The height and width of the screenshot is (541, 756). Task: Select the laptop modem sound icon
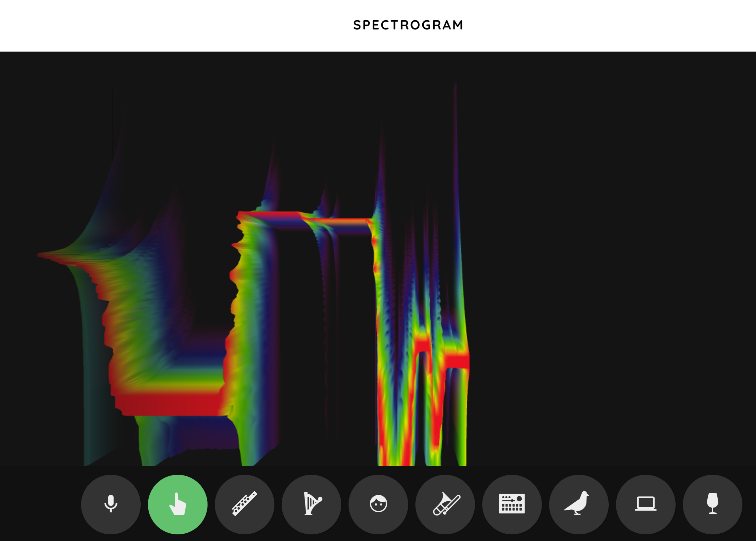[x=646, y=504]
